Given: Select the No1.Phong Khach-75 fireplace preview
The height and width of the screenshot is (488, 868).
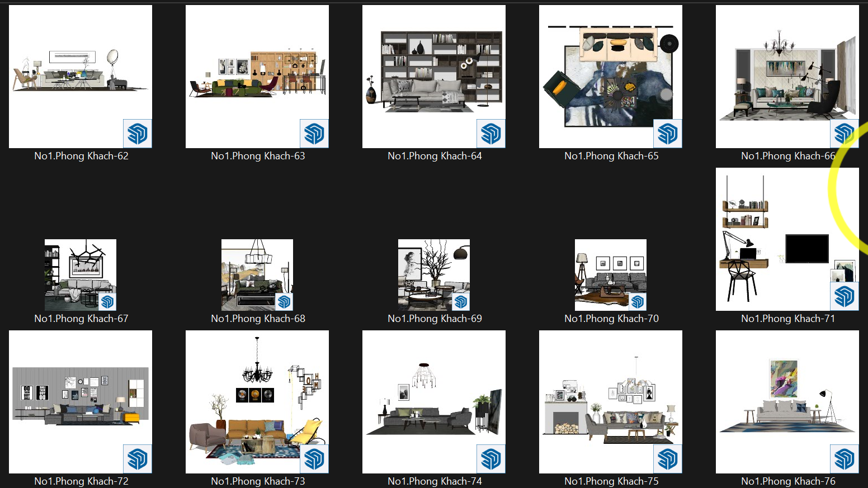Looking at the screenshot, I should (x=611, y=402).
